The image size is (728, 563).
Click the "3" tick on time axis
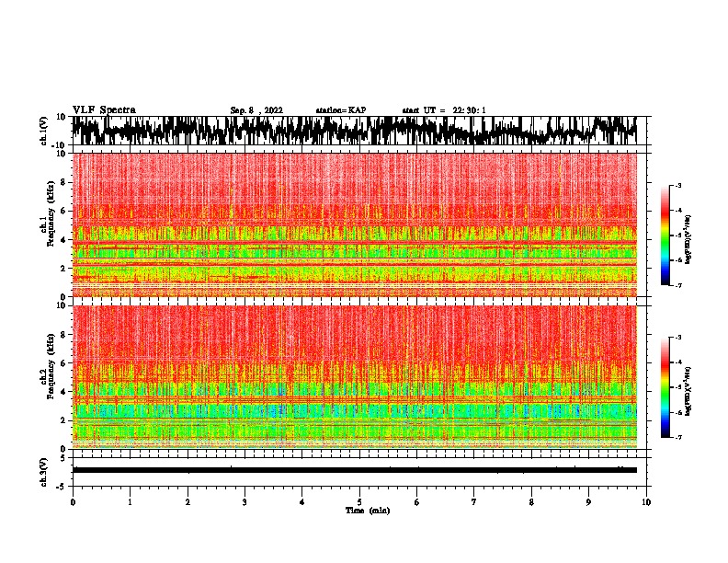[x=245, y=502]
